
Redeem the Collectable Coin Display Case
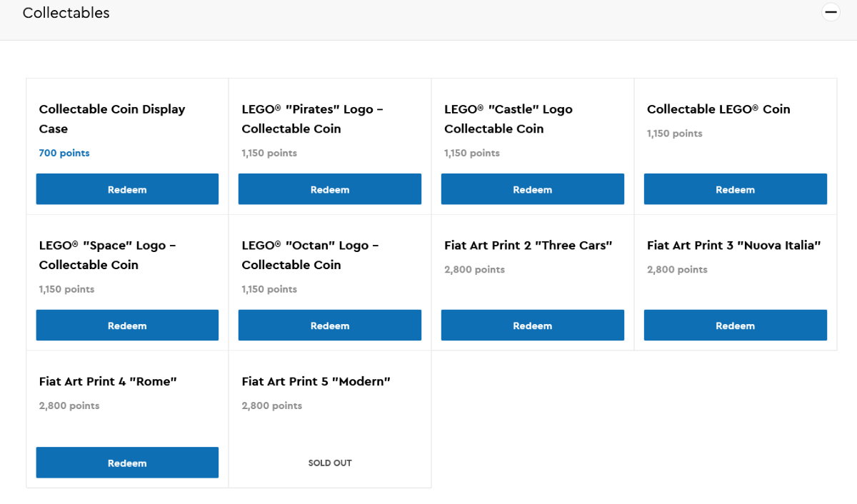[127, 189]
